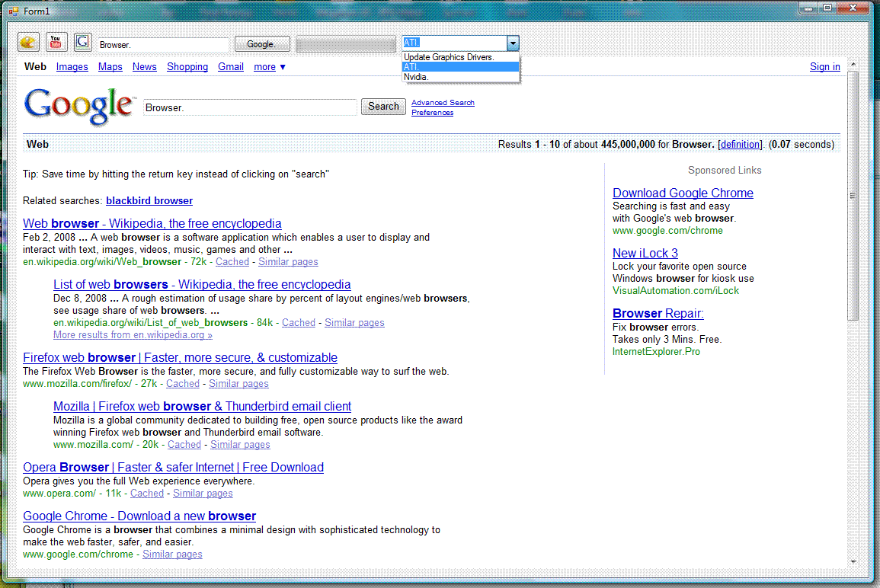880x588 pixels.
Task: Open the definition link for Browser
Action: point(740,144)
